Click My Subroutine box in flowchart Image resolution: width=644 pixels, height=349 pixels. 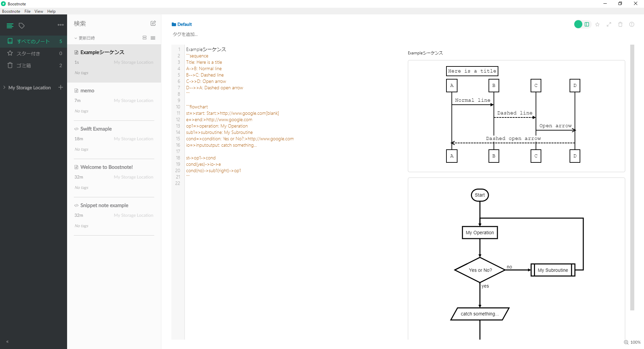[553, 270]
